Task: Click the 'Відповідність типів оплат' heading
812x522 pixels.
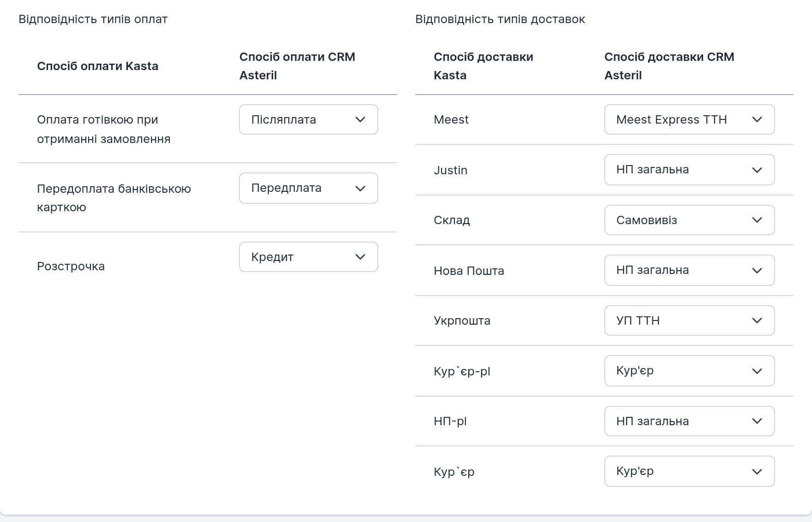Action: click(93, 19)
